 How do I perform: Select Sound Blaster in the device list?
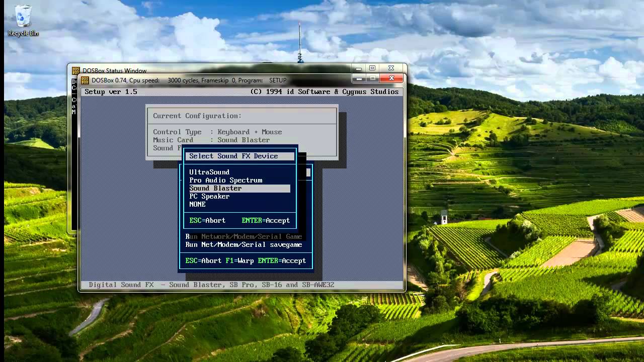pos(239,188)
